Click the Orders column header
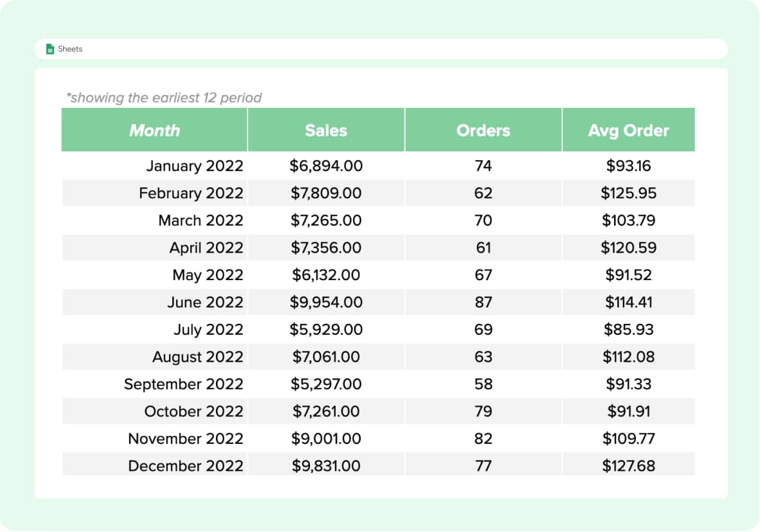The height and width of the screenshot is (532, 760). [x=483, y=130]
